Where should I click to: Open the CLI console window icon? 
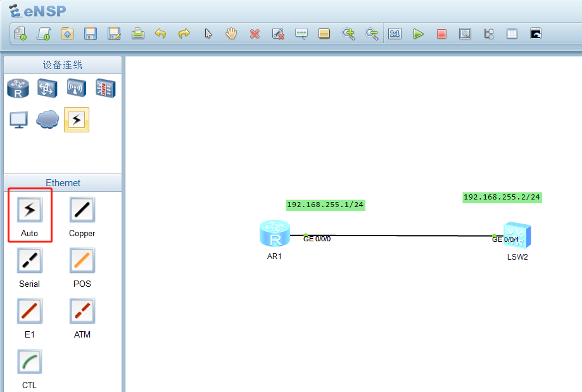tap(536, 34)
